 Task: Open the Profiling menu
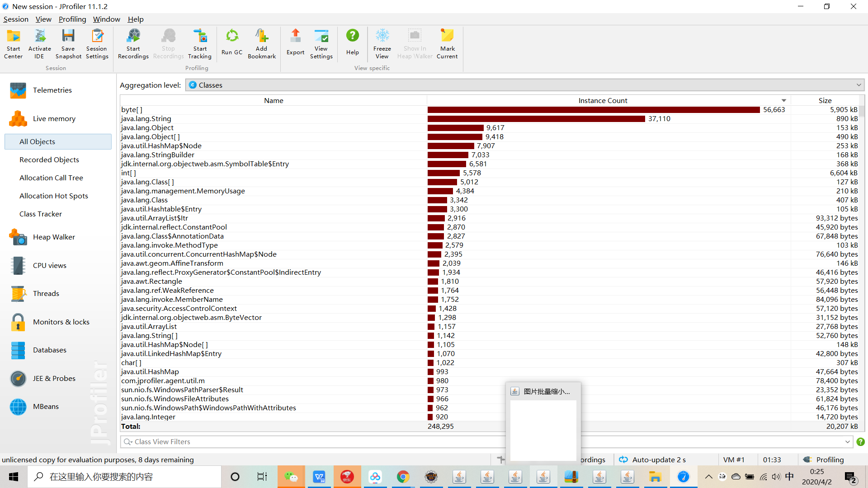click(x=72, y=19)
